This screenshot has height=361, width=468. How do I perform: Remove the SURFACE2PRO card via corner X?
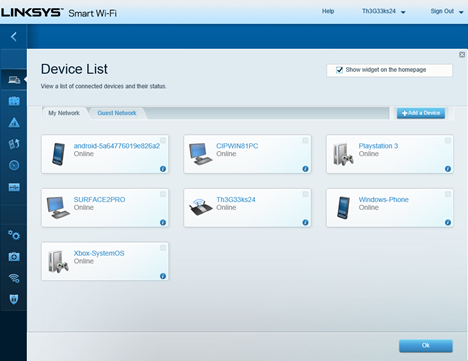click(x=163, y=194)
